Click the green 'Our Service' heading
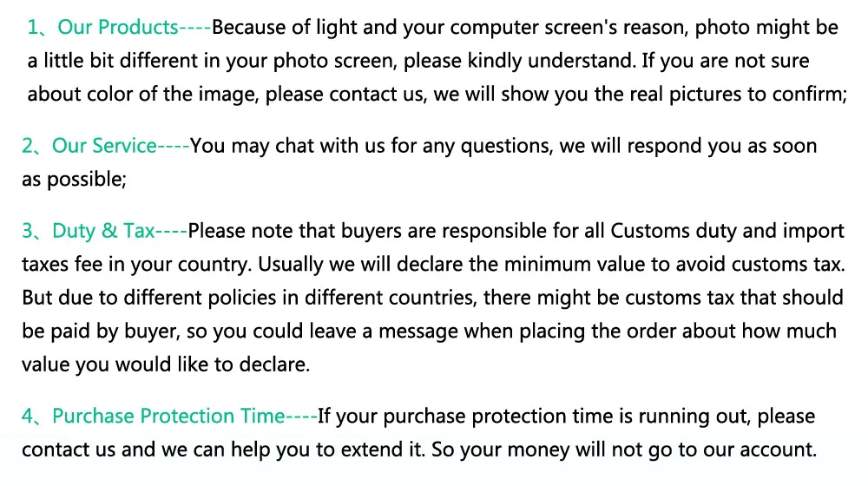Image resolution: width=868 pixels, height=486 pixels. [x=104, y=146]
